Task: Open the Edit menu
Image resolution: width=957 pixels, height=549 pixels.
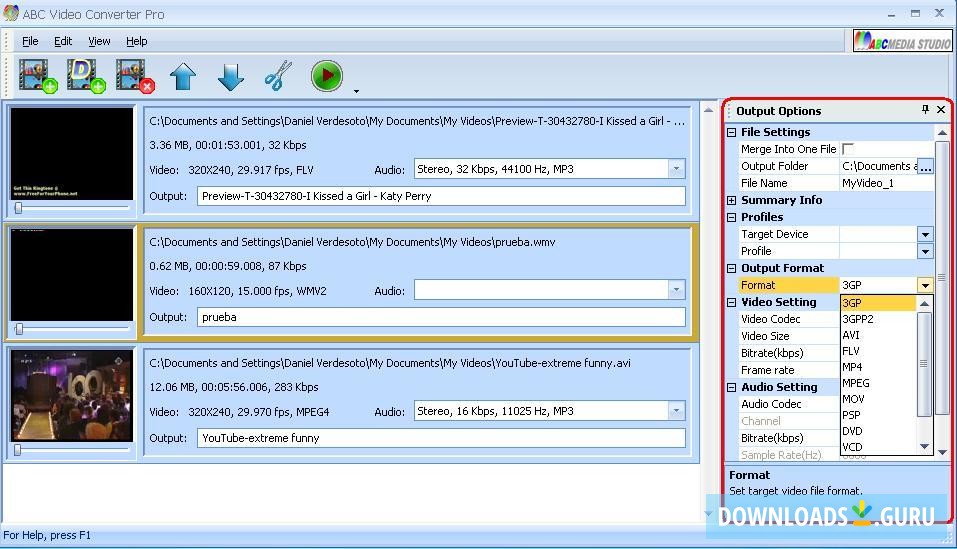Action: (x=63, y=41)
